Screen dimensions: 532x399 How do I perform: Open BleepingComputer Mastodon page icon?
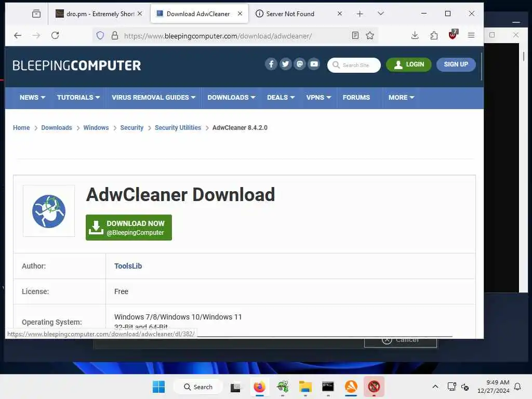tap(300, 64)
